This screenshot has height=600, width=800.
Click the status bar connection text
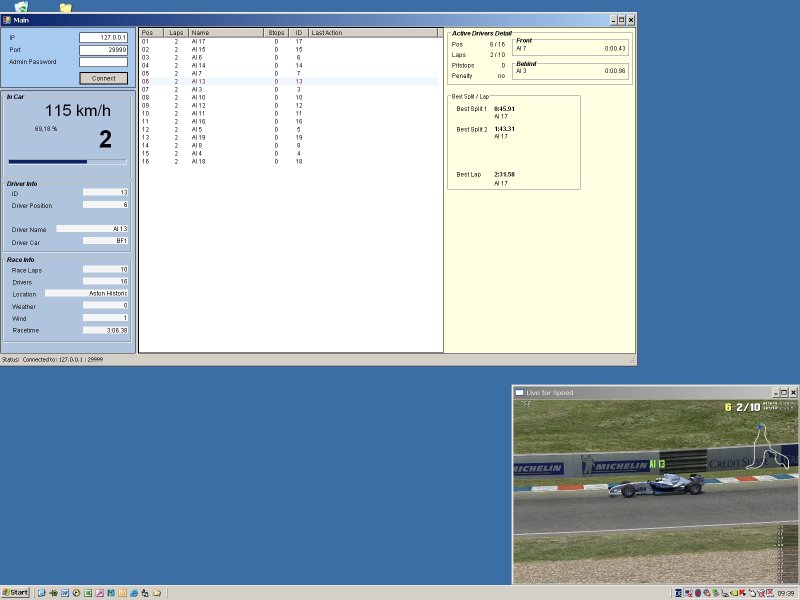[53, 360]
